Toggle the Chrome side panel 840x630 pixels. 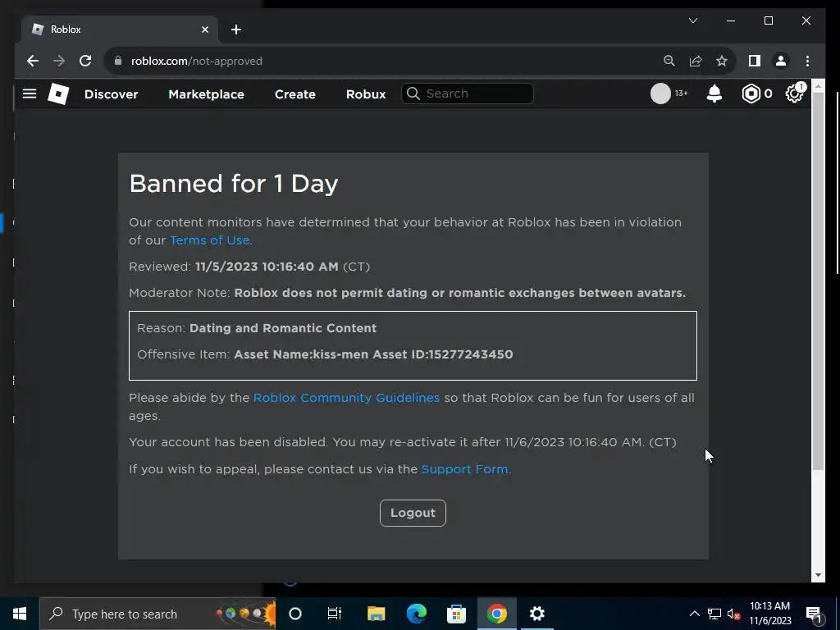755,61
